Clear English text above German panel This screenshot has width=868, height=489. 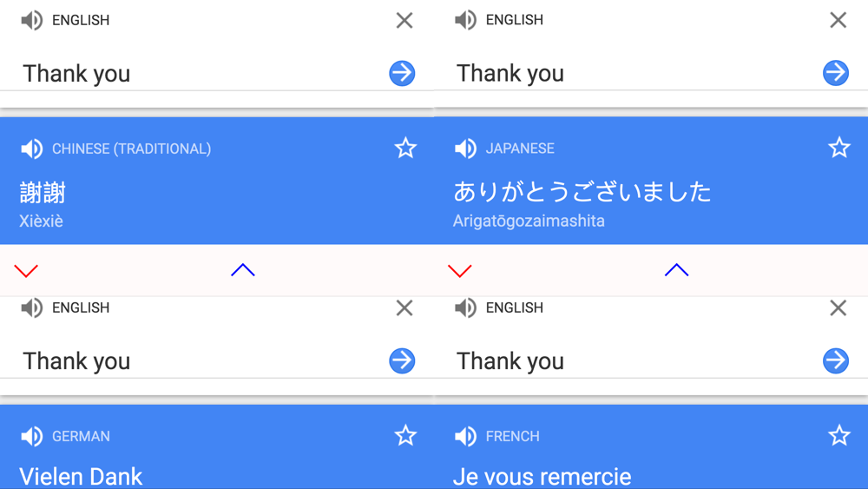coord(404,308)
